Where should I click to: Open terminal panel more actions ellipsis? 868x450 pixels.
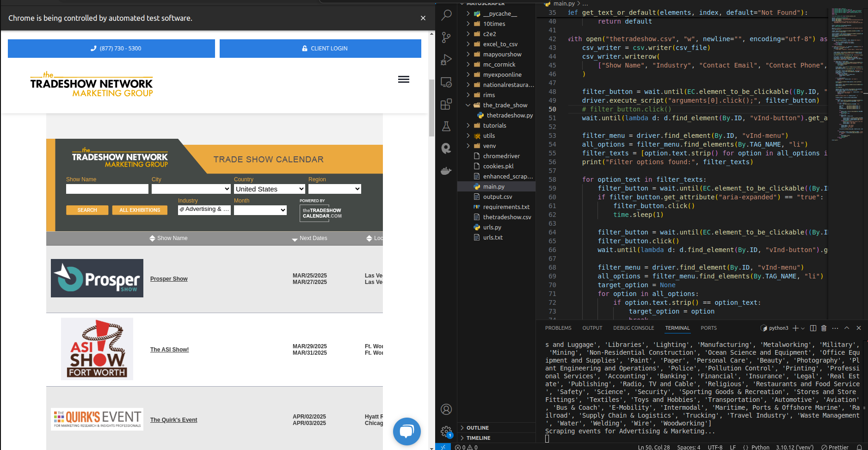pos(835,328)
